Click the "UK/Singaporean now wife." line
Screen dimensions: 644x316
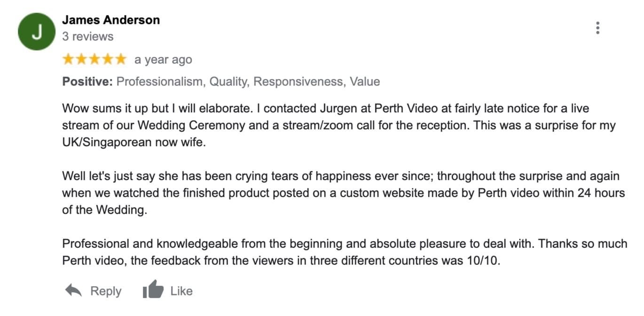(134, 143)
